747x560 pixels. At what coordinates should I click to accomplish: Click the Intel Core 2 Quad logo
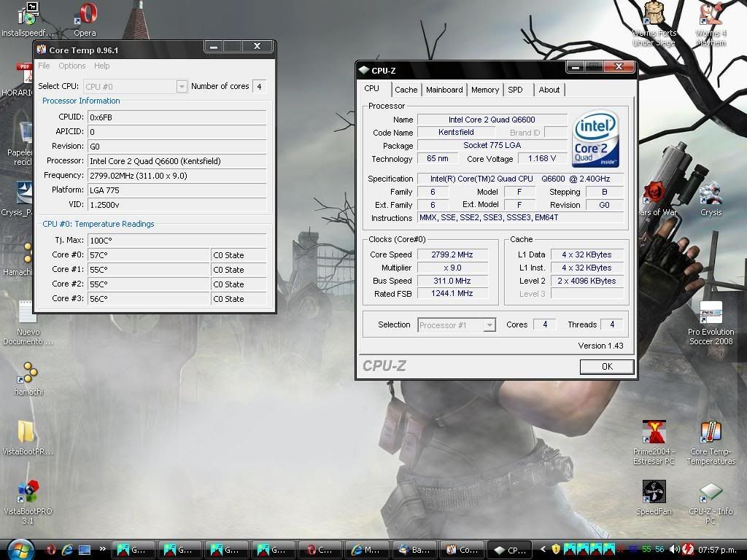coord(595,139)
